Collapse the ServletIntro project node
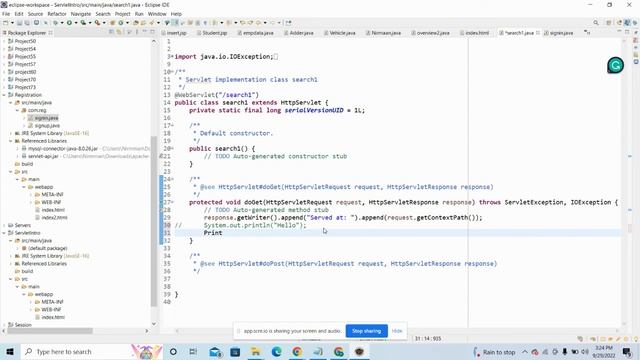 click(x=4, y=233)
